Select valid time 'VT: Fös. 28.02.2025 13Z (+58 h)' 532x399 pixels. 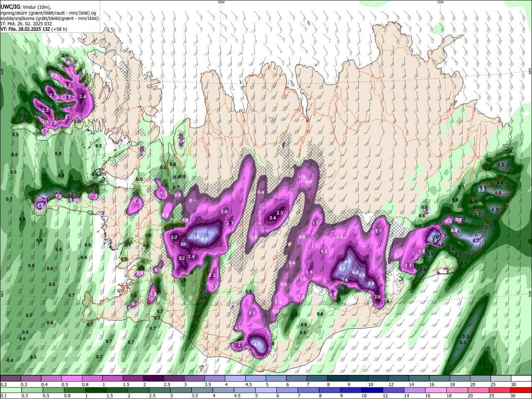(x=34, y=29)
